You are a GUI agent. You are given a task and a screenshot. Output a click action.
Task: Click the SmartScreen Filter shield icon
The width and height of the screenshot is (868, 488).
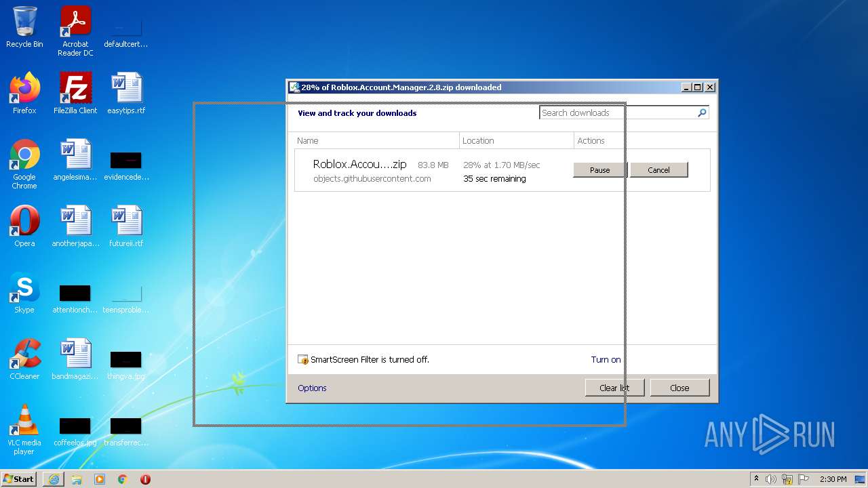click(303, 360)
